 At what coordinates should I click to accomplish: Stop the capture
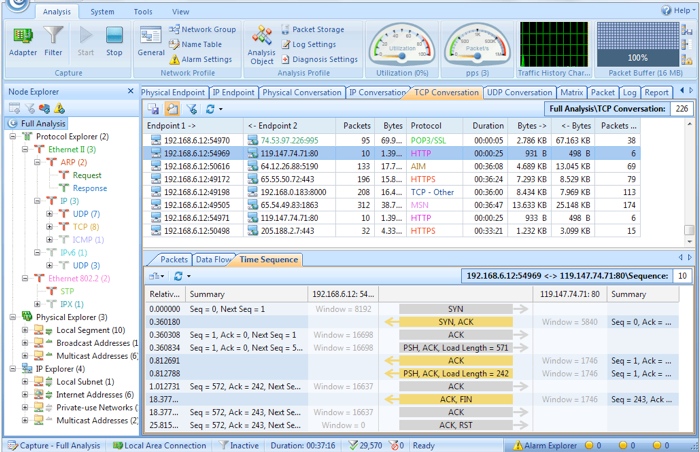(114, 41)
